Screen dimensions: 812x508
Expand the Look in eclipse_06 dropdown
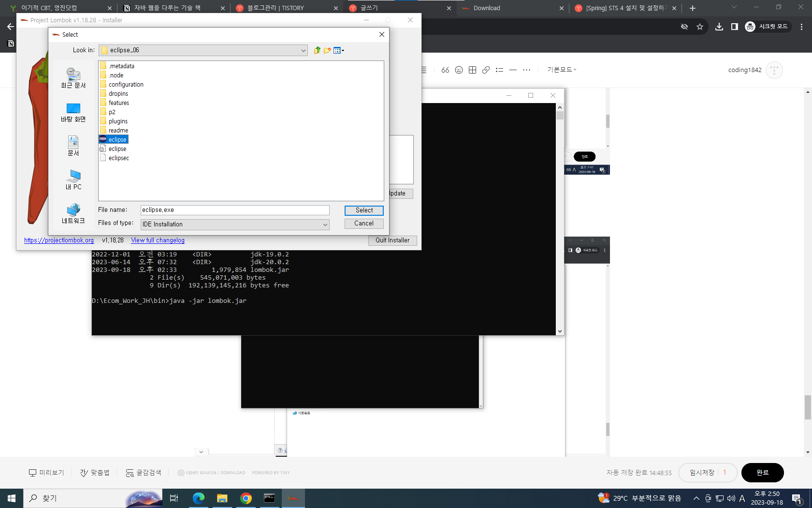303,50
